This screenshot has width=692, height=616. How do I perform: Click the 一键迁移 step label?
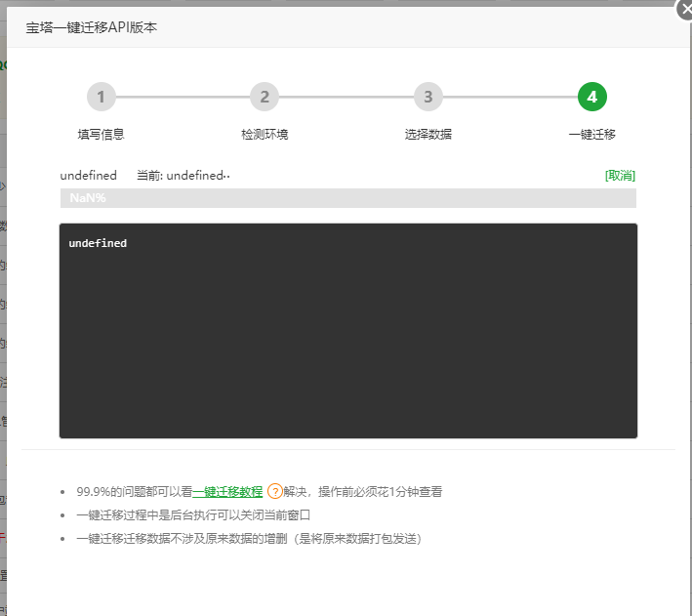point(591,135)
